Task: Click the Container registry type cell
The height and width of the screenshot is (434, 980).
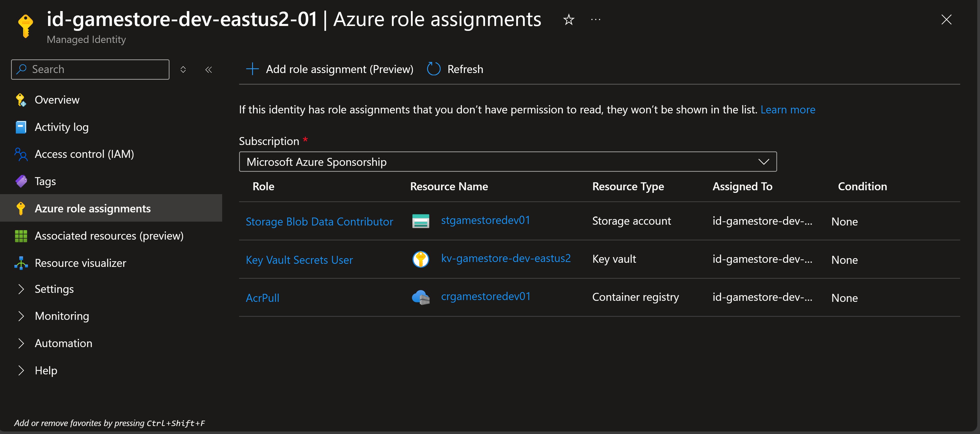Action: (635, 297)
